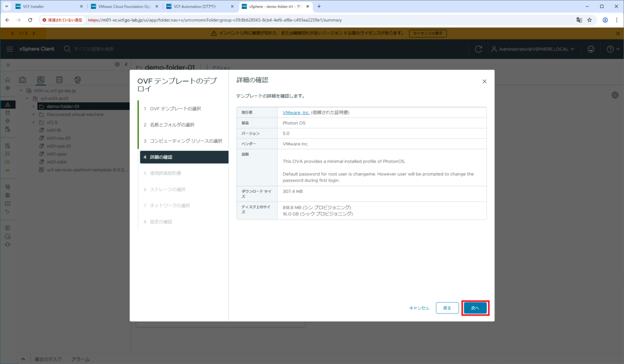Image resolution: width=624 pixels, height=364 pixels.
Task: Open the Chrome tab list dropdown
Action: click(x=6, y=6)
